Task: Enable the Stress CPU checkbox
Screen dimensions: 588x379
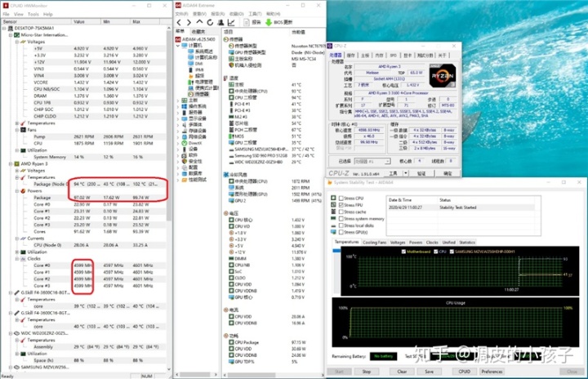Action: point(341,198)
